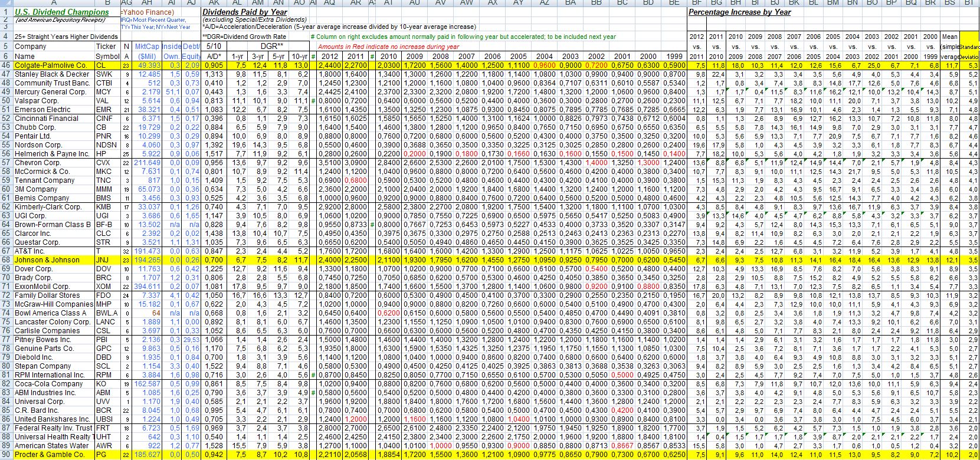Image resolution: width=980 pixels, height=460 pixels.
Task: Click the 'JNJ' ticker symbol cell
Action: 107,260
